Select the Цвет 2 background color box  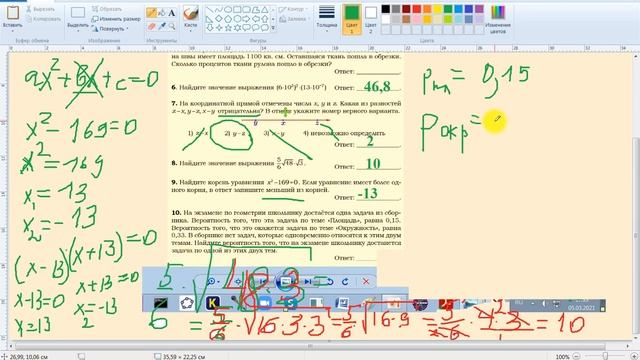click(x=371, y=19)
